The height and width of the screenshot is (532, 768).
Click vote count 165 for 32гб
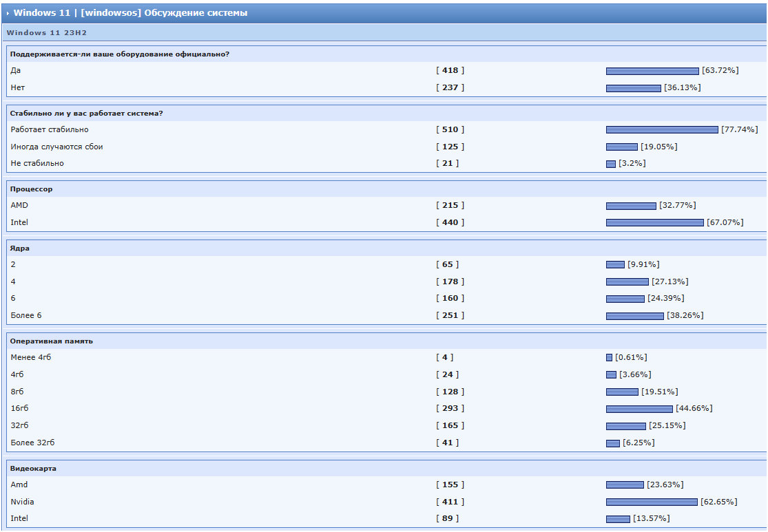(450, 426)
